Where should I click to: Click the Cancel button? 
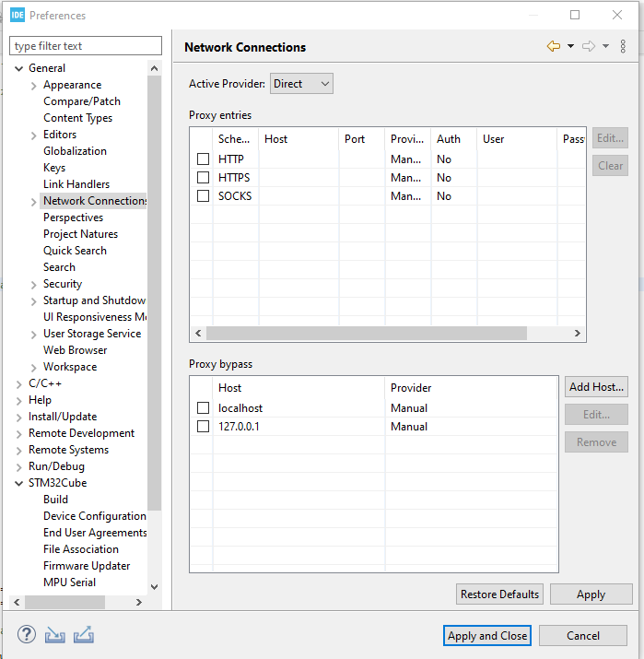582,635
